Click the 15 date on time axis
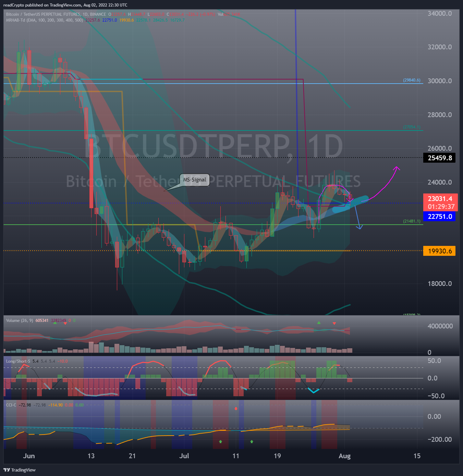This screenshot has width=463, height=476. coord(417,456)
